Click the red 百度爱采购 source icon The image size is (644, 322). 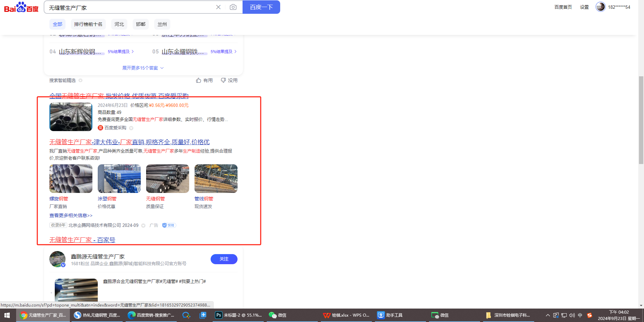tap(100, 128)
